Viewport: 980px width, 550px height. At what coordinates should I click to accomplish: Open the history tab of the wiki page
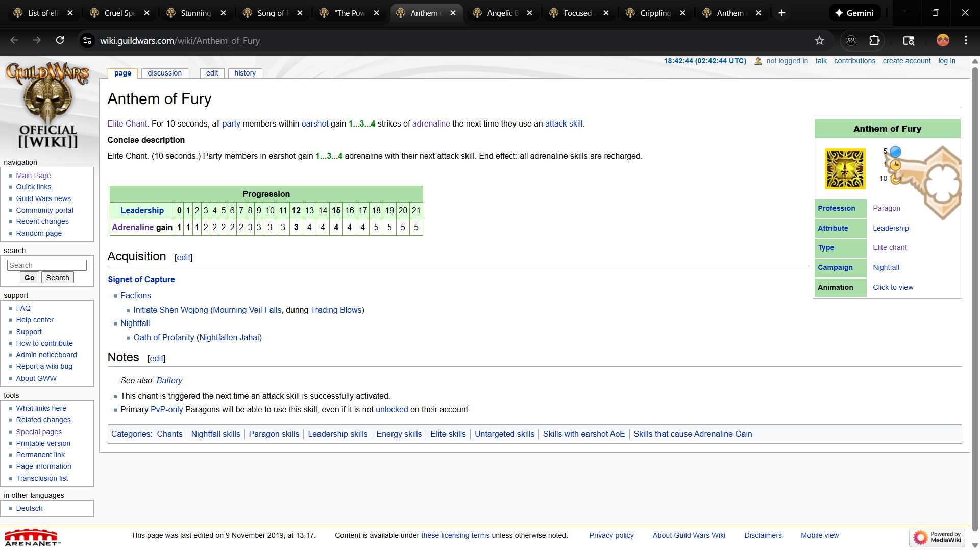(245, 73)
